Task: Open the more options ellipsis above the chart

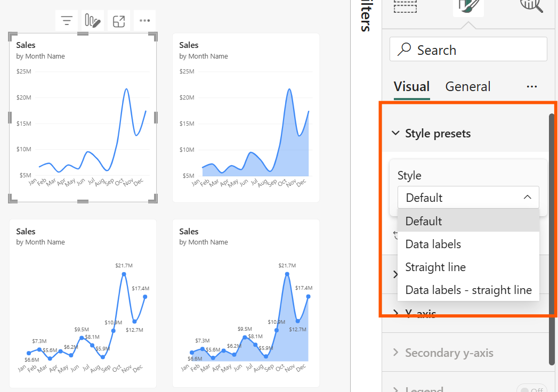Action: coord(144,21)
